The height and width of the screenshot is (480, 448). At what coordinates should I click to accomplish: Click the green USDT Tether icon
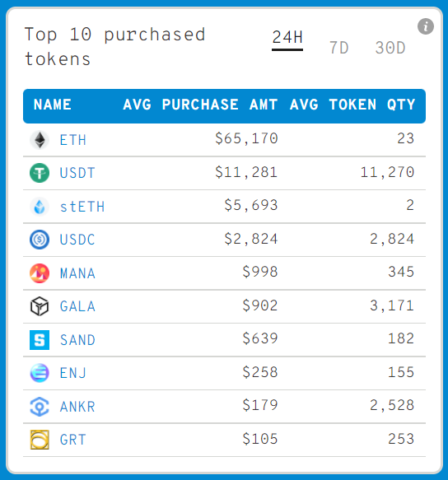click(x=40, y=173)
